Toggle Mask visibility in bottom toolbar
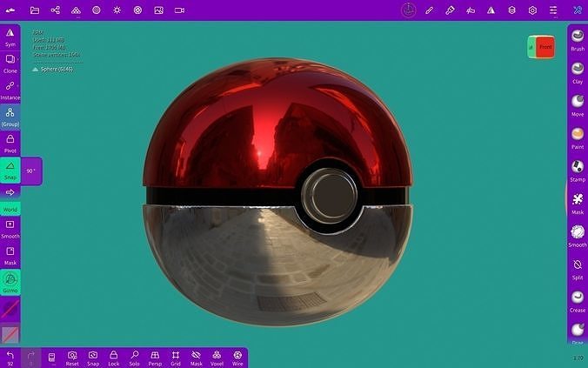The height and width of the screenshot is (368, 588). pos(196,358)
